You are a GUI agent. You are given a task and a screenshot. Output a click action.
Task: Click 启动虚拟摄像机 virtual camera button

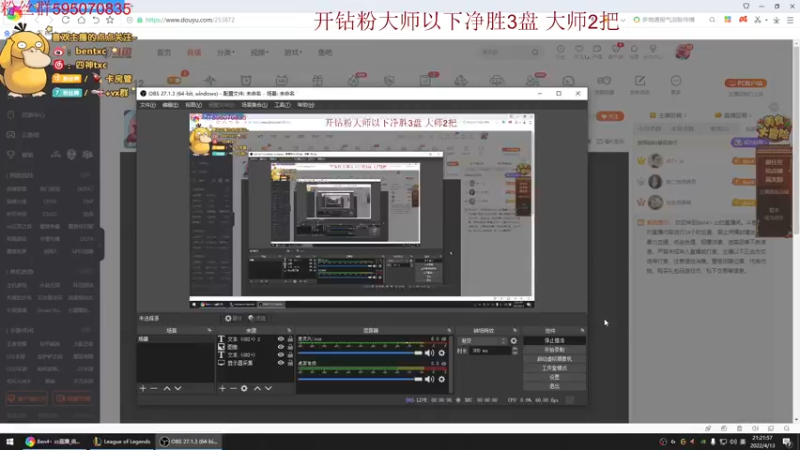click(554, 359)
